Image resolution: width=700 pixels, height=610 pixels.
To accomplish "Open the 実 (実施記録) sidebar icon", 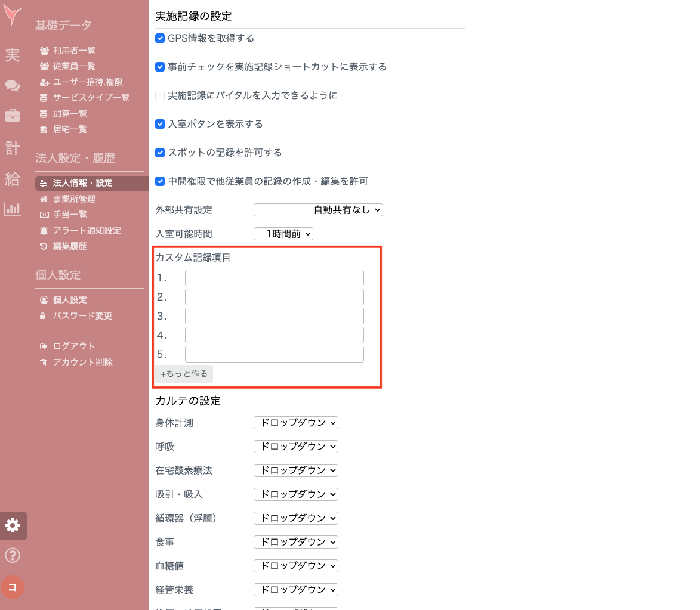I will tap(13, 55).
